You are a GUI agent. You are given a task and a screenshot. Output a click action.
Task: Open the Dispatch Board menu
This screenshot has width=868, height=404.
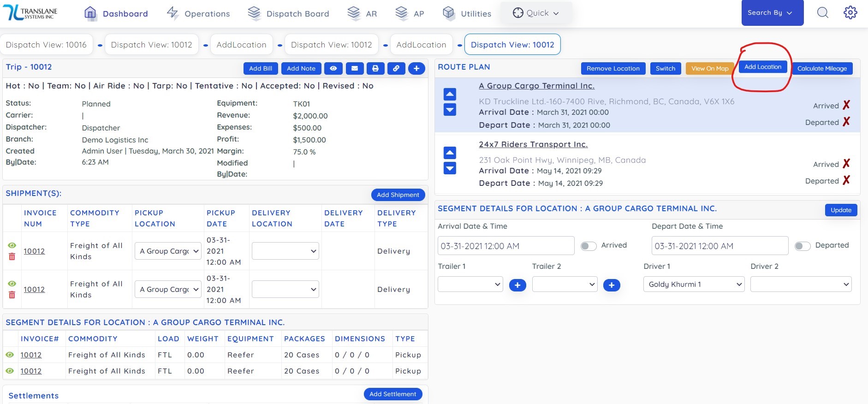pyautogui.click(x=289, y=13)
